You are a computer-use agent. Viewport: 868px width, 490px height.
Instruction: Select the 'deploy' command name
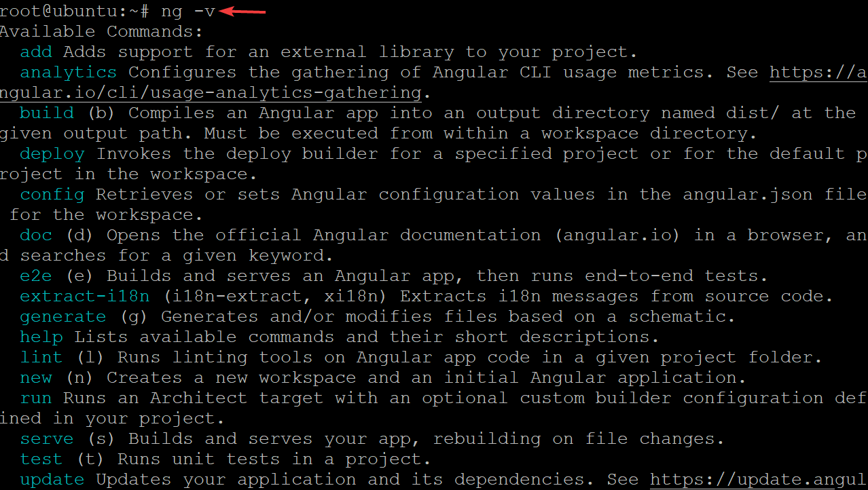pyautogui.click(x=52, y=153)
